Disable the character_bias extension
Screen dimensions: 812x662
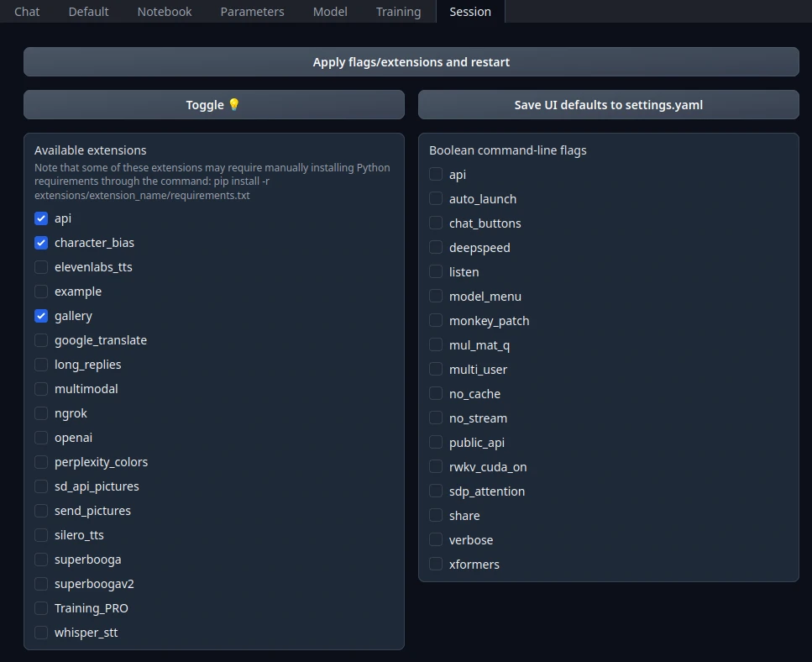click(x=41, y=243)
